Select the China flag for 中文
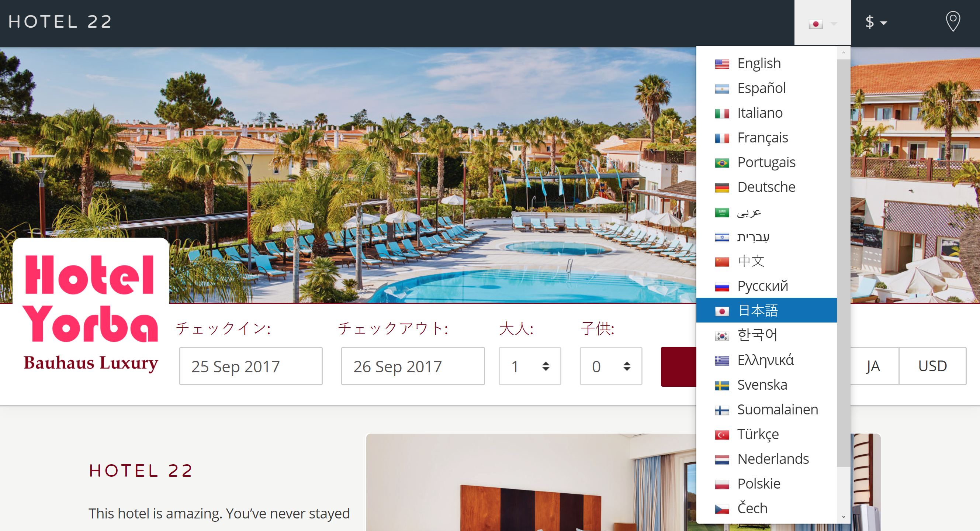The height and width of the screenshot is (531, 980). click(723, 261)
